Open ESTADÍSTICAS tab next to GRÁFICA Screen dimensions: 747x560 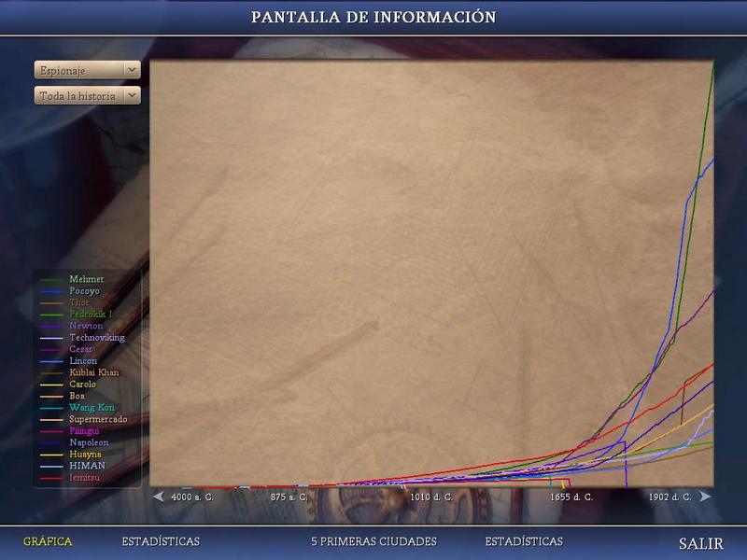[160, 542]
